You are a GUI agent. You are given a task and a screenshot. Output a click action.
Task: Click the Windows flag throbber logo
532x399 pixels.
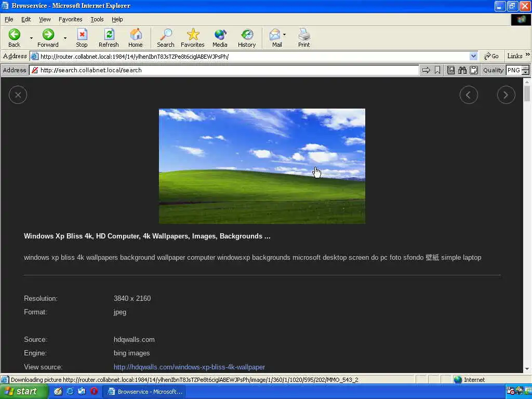[x=521, y=20]
